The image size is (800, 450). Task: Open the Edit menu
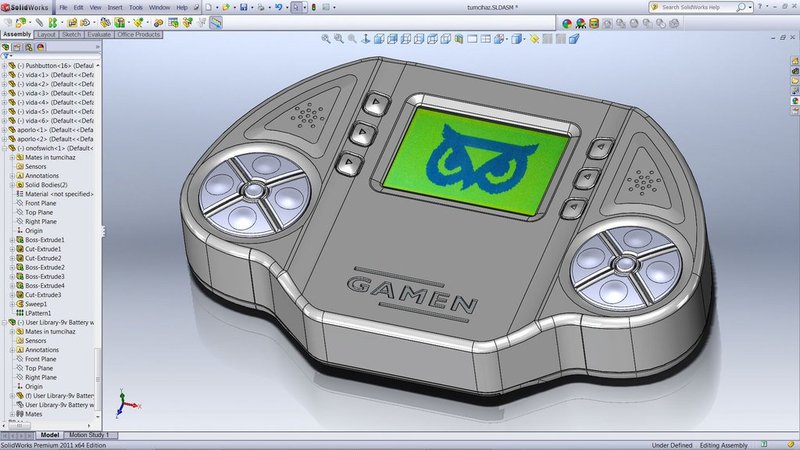78,8
